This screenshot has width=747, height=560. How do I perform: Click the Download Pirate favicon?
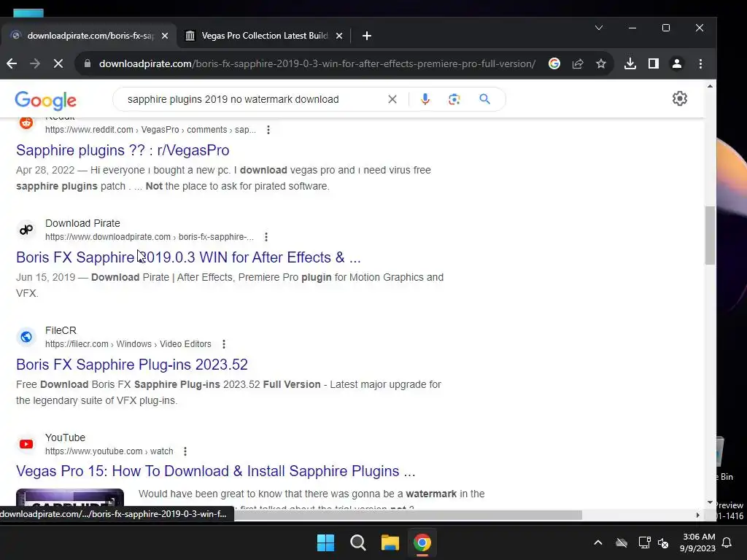tap(26, 230)
